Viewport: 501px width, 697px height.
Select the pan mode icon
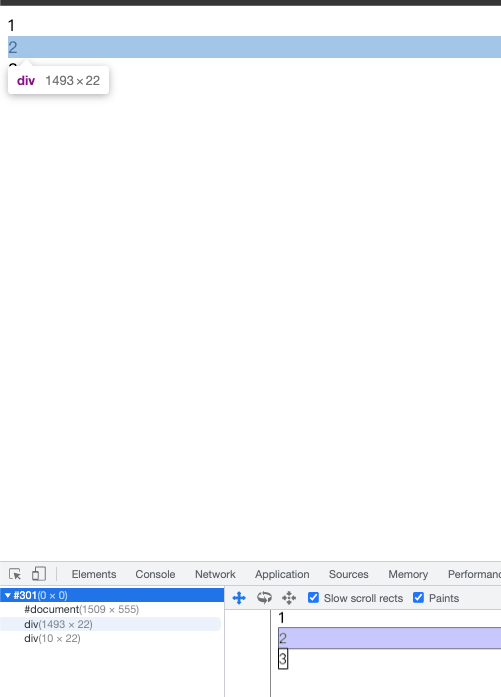coord(239,598)
